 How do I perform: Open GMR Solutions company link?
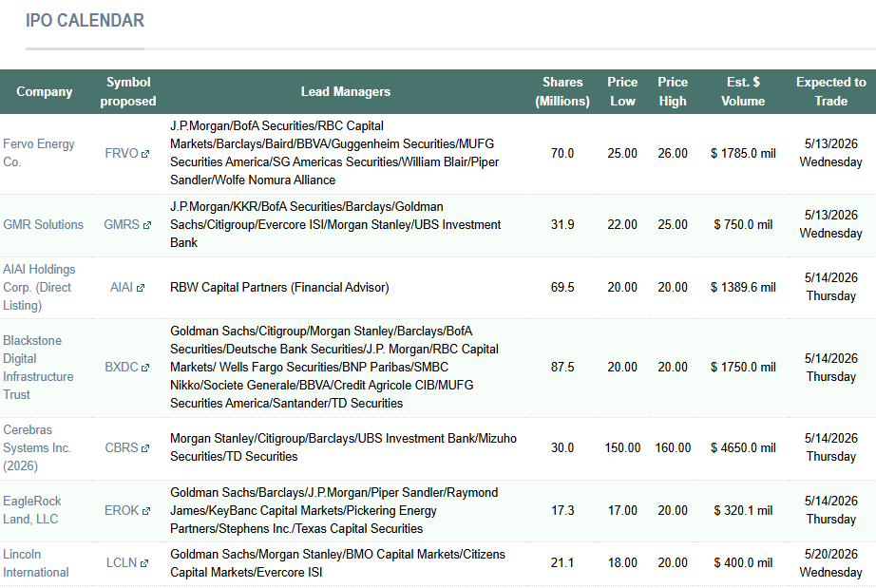pyautogui.click(x=43, y=224)
